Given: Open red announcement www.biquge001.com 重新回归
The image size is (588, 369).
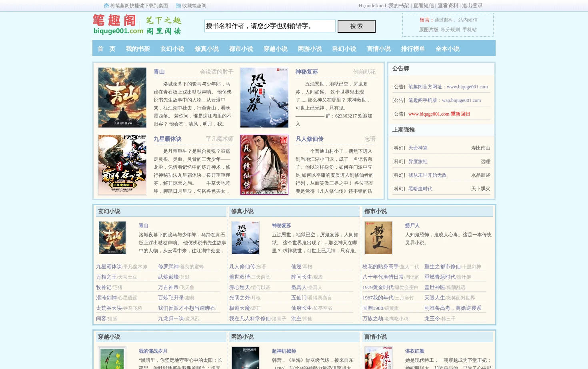Looking at the screenshot, I should (439, 114).
